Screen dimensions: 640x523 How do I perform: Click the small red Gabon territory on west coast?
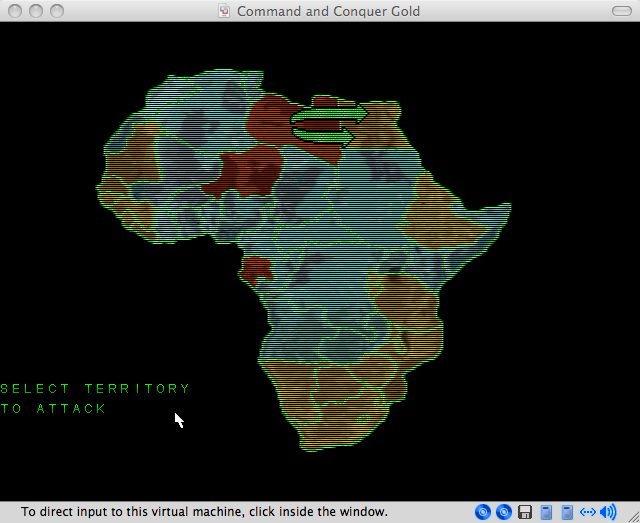point(256,270)
